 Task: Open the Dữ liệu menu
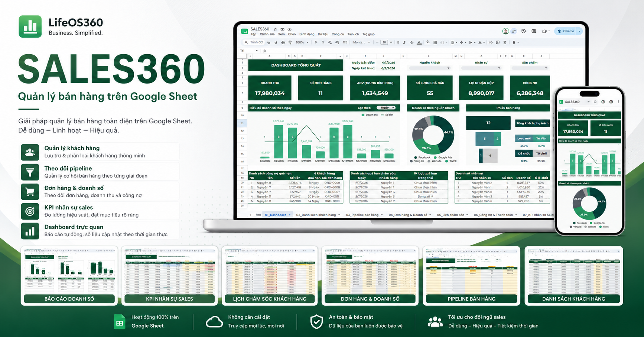[x=323, y=34]
